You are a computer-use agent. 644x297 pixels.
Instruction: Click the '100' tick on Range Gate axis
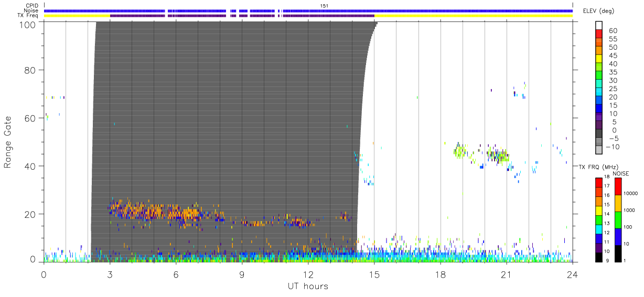[x=27, y=24]
